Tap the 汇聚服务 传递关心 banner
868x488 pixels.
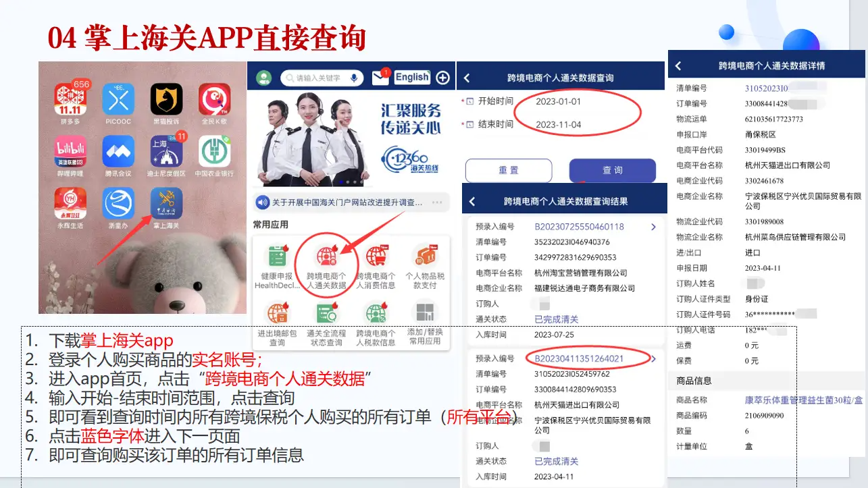[351, 138]
